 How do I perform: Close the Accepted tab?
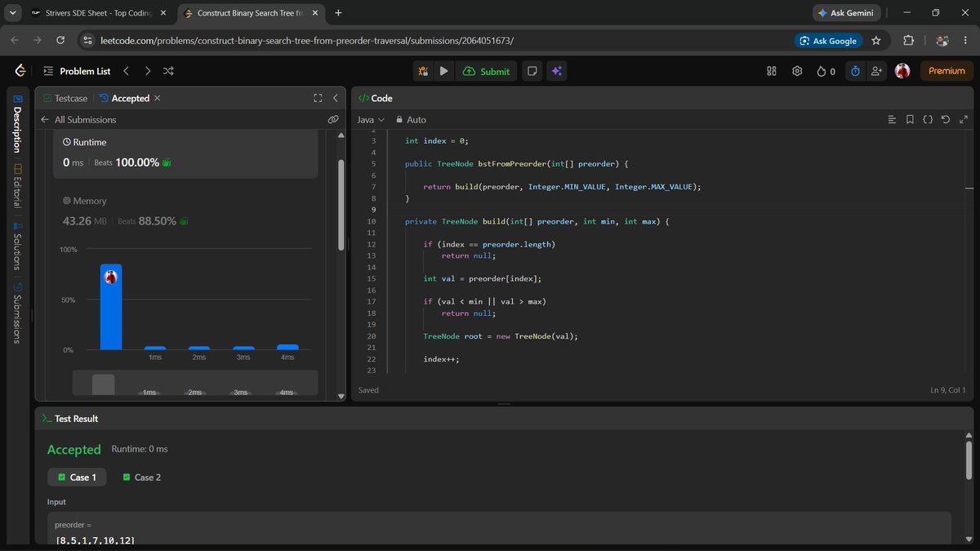coord(158,98)
